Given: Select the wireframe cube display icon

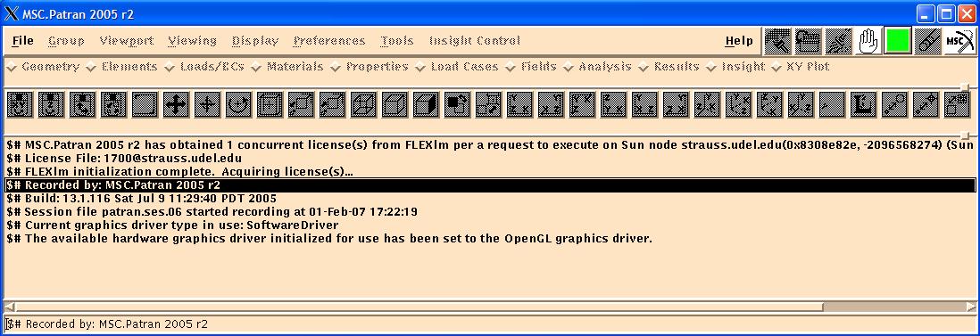Looking at the screenshot, I should 363,104.
